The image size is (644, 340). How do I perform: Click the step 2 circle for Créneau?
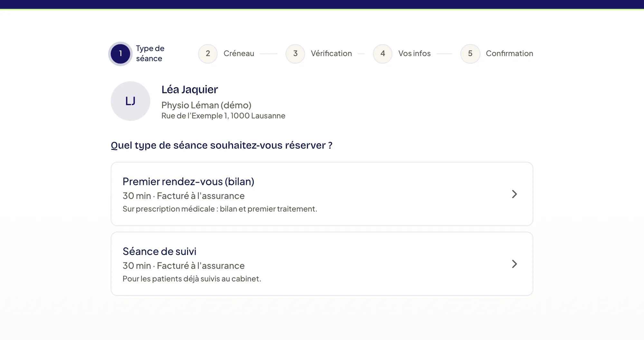pyautogui.click(x=208, y=53)
